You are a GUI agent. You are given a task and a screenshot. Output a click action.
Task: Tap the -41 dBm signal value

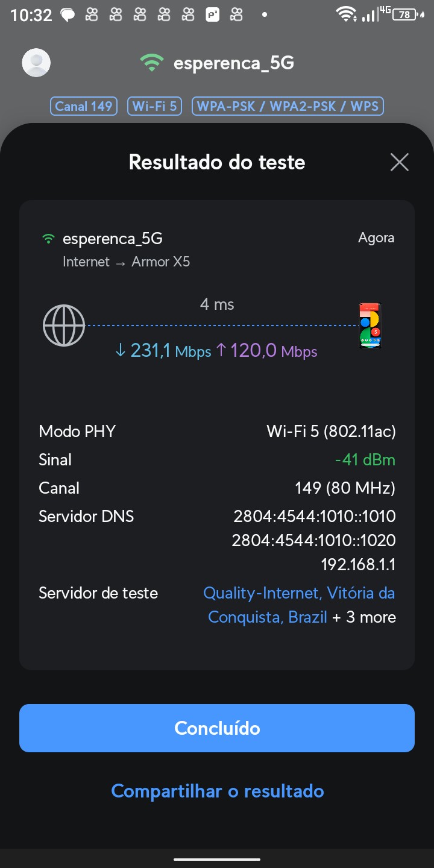365,460
